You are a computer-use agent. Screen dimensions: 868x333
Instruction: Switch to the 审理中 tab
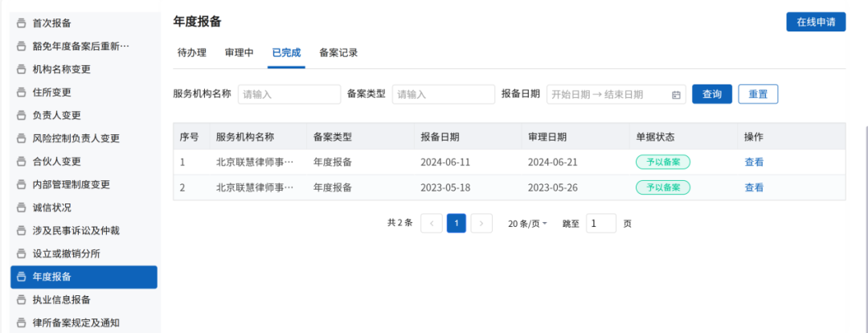tap(240, 53)
